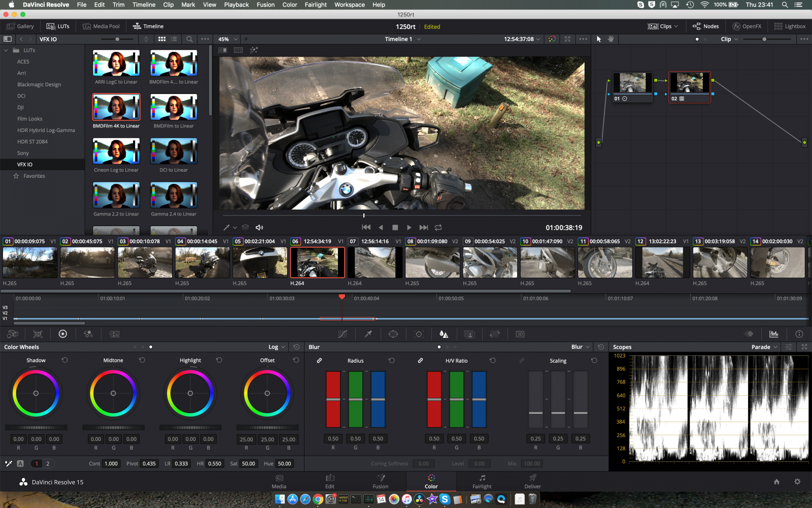This screenshot has height=508, width=812.
Task: Switch to the Media page
Action: 279,482
